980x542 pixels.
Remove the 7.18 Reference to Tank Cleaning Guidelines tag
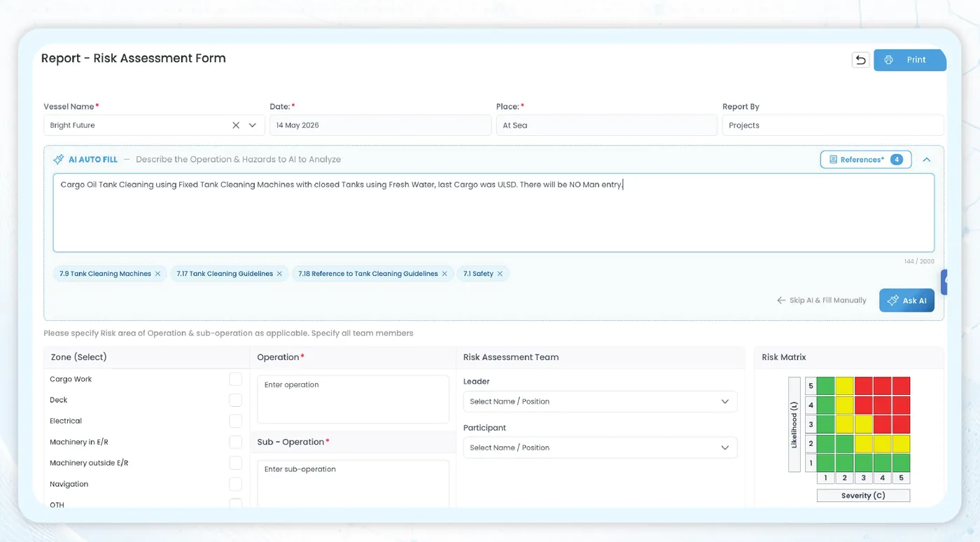pyautogui.click(x=444, y=274)
